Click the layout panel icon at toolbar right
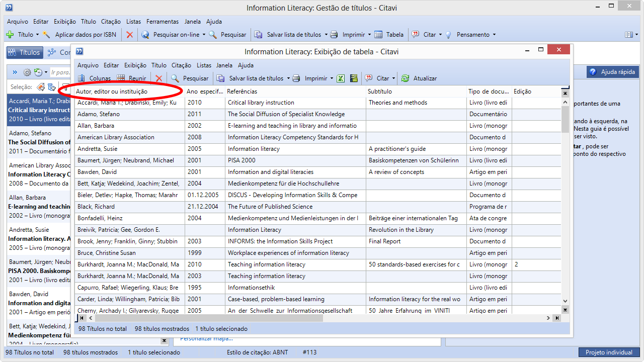Image resolution: width=644 pixels, height=362 pixels. [x=628, y=35]
